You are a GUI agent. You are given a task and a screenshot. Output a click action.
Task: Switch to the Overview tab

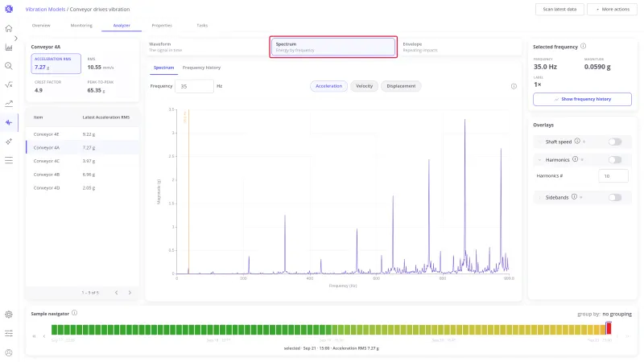click(x=41, y=26)
